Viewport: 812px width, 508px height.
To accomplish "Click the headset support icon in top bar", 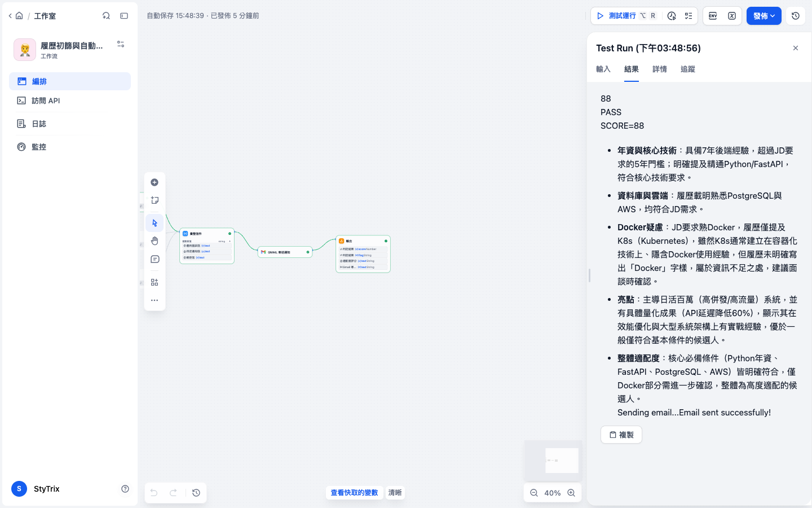I will click(106, 16).
